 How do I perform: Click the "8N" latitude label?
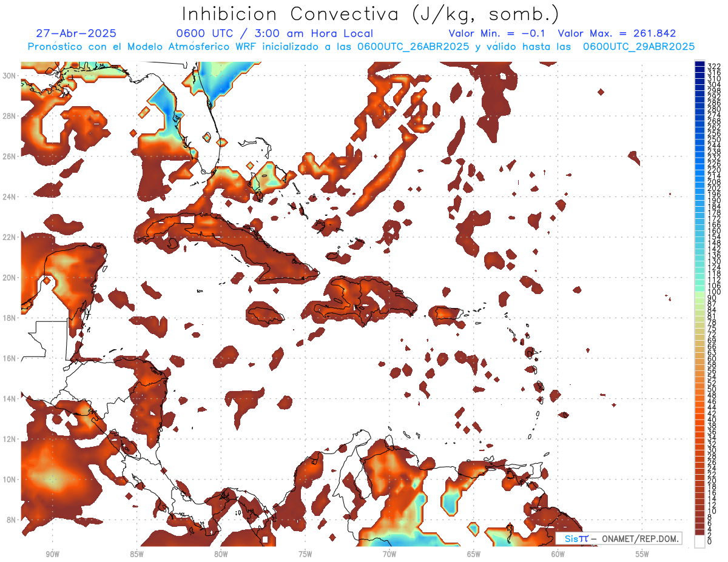pos(11,520)
